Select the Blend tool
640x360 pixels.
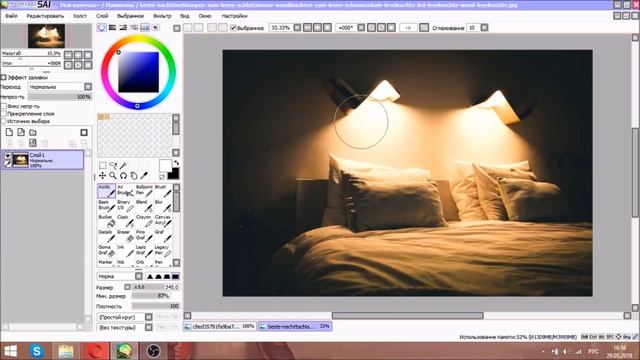pos(144,206)
